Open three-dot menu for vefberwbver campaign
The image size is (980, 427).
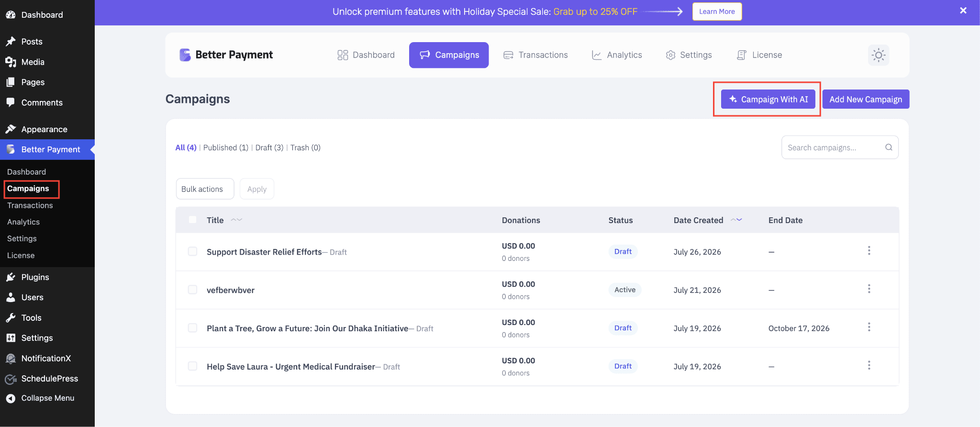click(869, 289)
